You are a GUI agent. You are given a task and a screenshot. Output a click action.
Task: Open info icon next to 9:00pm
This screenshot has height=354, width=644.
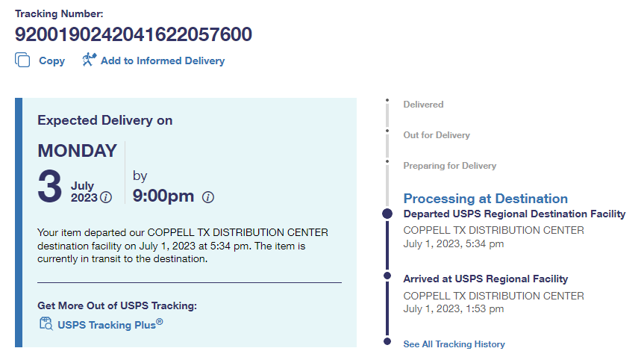click(208, 197)
